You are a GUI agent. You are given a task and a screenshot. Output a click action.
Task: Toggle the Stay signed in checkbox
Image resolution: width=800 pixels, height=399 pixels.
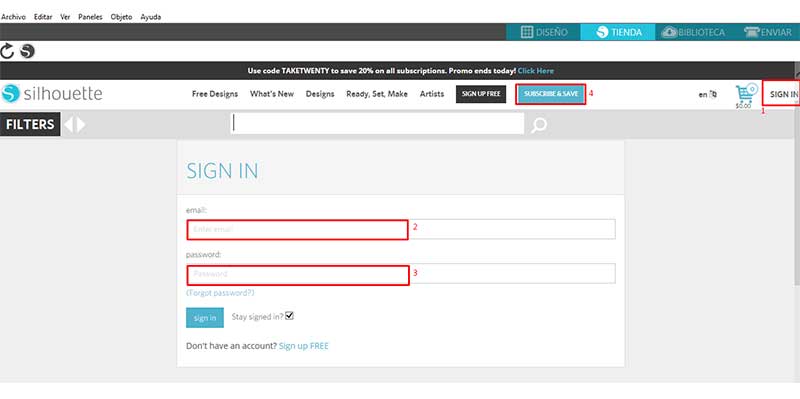(x=290, y=316)
